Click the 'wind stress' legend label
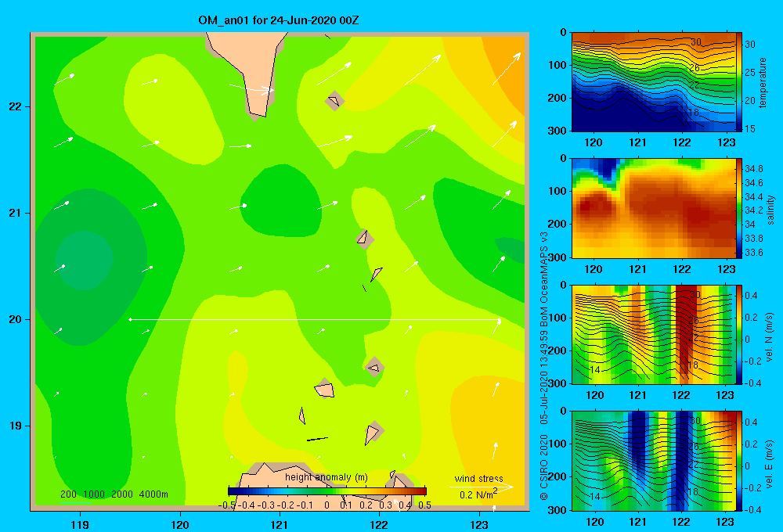Viewport: 783px width, 532px height. [x=478, y=478]
